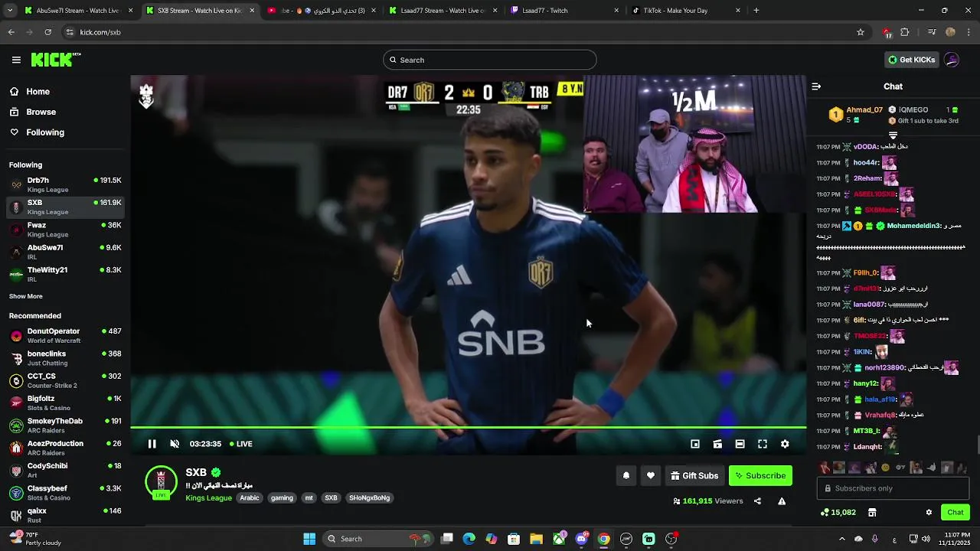Image resolution: width=980 pixels, height=551 pixels.
Task: Open the hamburger sidebar menu
Action: pos(16,60)
